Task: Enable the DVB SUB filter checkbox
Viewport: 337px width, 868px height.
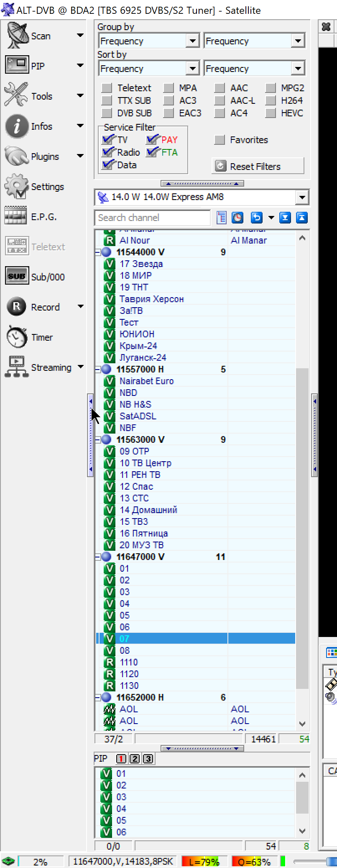Action: (107, 113)
